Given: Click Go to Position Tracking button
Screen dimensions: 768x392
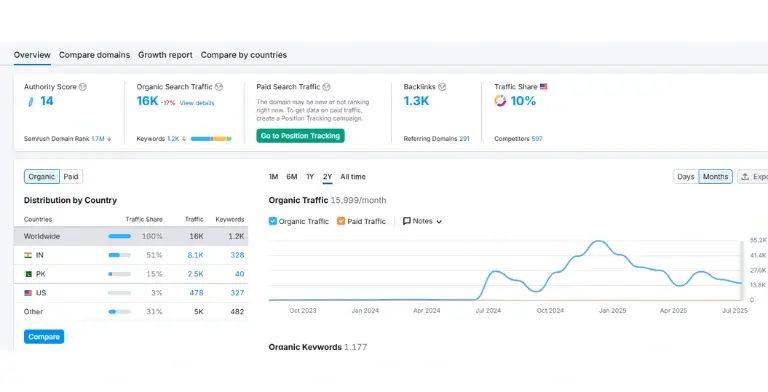Looking at the screenshot, I should pos(300,136).
